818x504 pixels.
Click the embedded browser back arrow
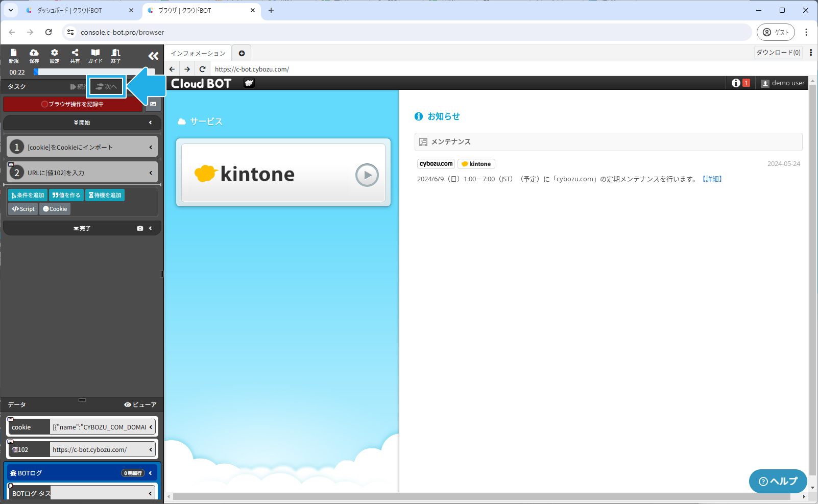click(172, 69)
